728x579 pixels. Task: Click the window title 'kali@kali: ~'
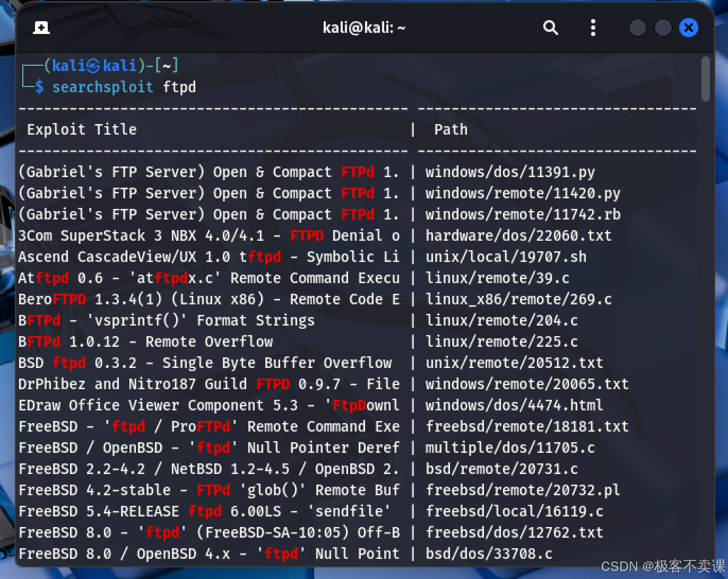pyautogui.click(x=364, y=28)
